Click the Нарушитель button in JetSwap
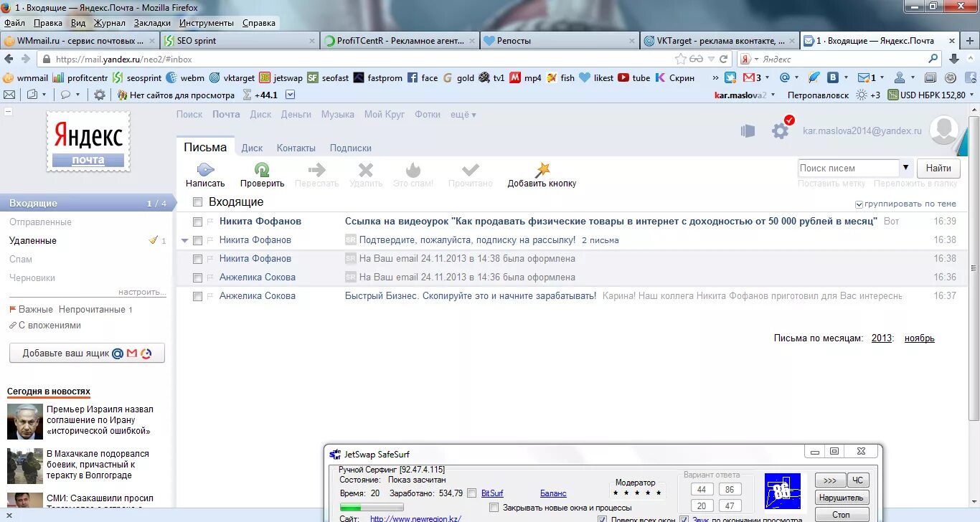 coord(842,498)
